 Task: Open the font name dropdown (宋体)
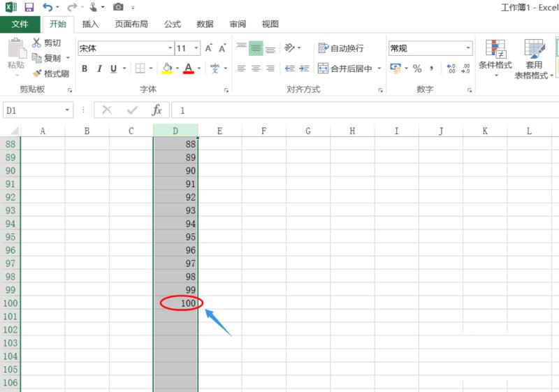point(170,48)
